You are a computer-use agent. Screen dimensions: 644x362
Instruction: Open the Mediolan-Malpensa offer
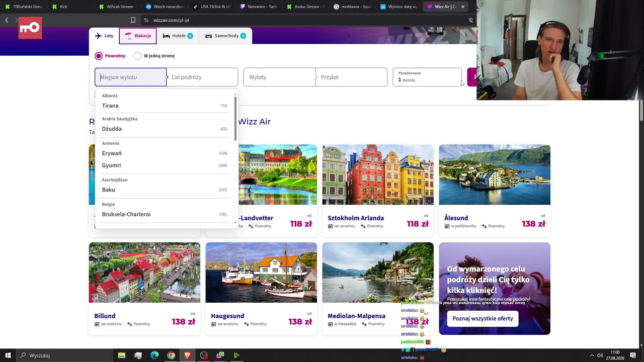[x=378, y=289]
